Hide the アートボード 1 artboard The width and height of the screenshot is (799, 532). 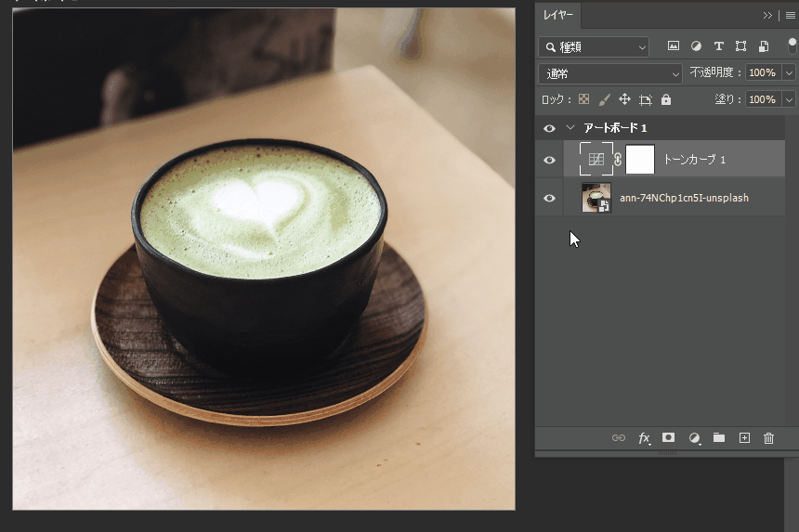pos(549,128)
